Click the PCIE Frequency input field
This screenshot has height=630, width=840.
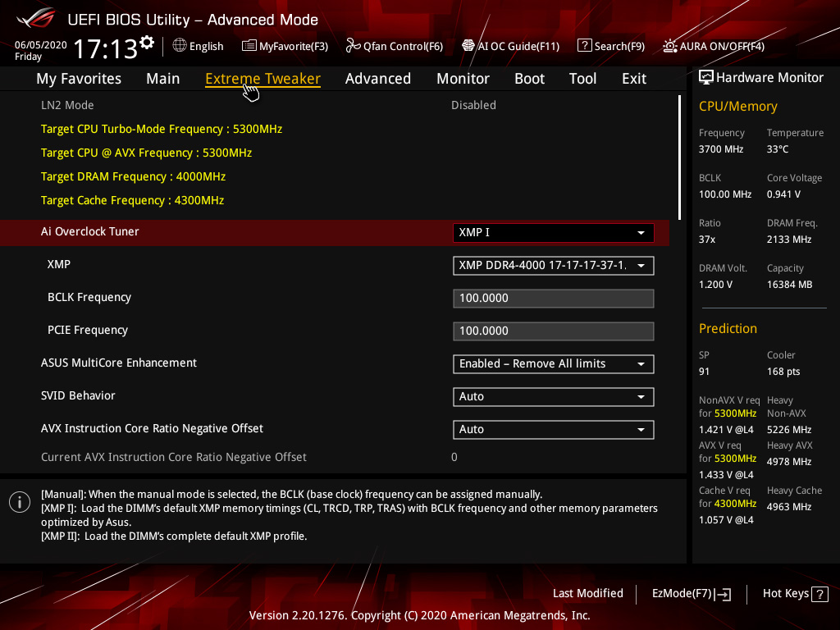point(554,331)
